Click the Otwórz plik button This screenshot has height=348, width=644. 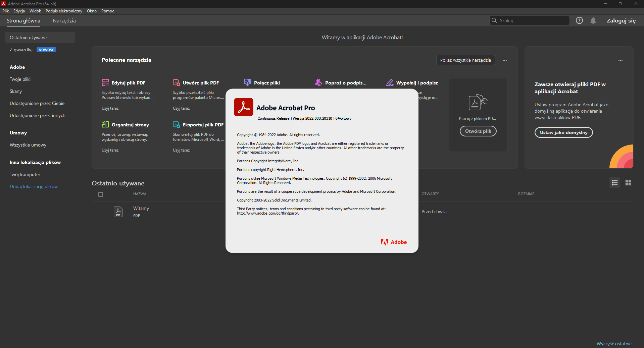click(478, 131)
